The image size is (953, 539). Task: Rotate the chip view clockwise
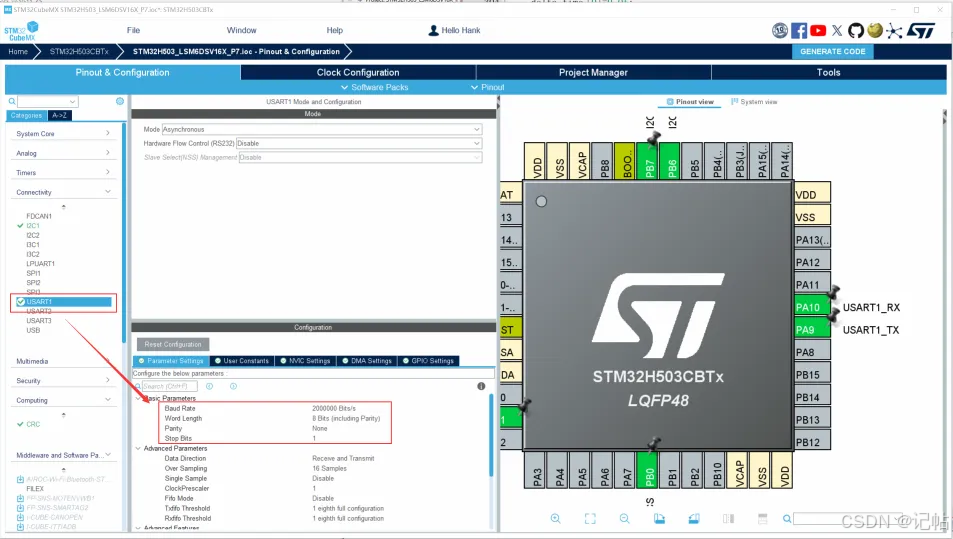coord(659,518)
